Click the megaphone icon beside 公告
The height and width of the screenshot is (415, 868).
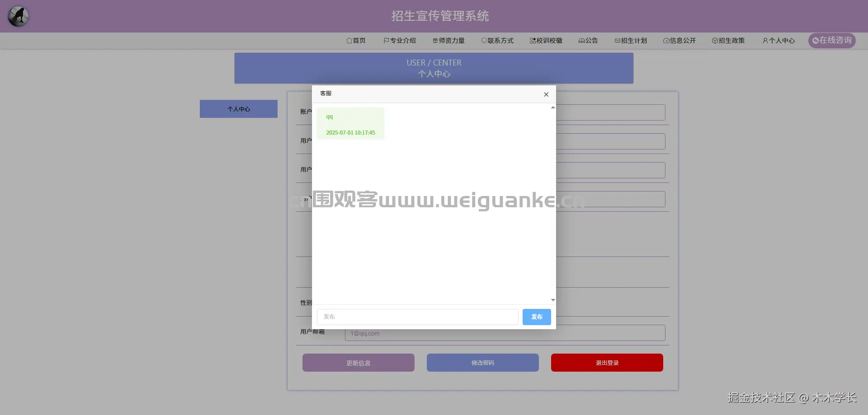tap(582, 41)
